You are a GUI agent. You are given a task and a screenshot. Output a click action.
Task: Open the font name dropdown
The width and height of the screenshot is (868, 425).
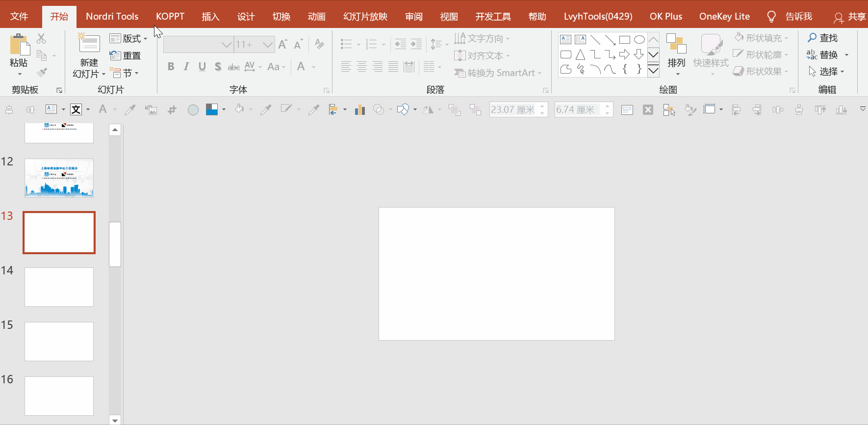[x=226, y=45]
